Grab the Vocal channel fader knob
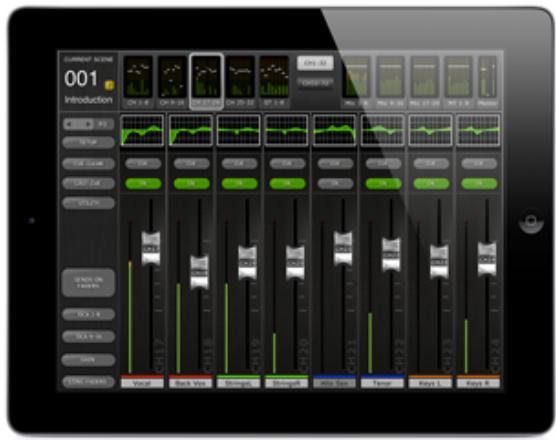 point(151,249)
